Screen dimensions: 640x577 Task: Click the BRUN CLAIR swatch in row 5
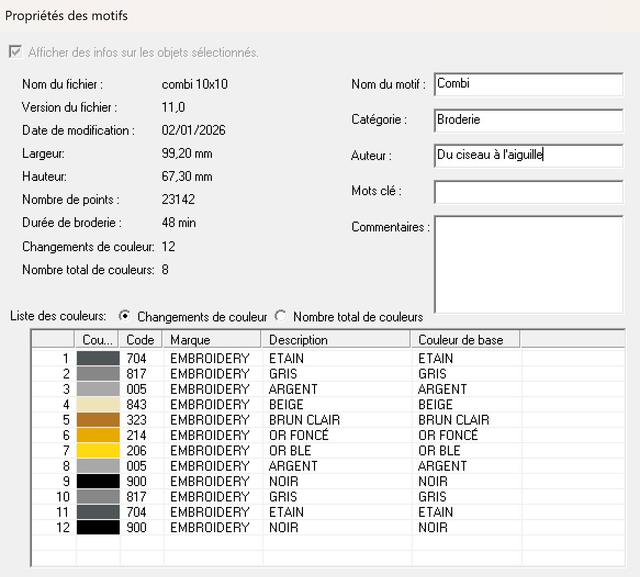tap(98, 420)
